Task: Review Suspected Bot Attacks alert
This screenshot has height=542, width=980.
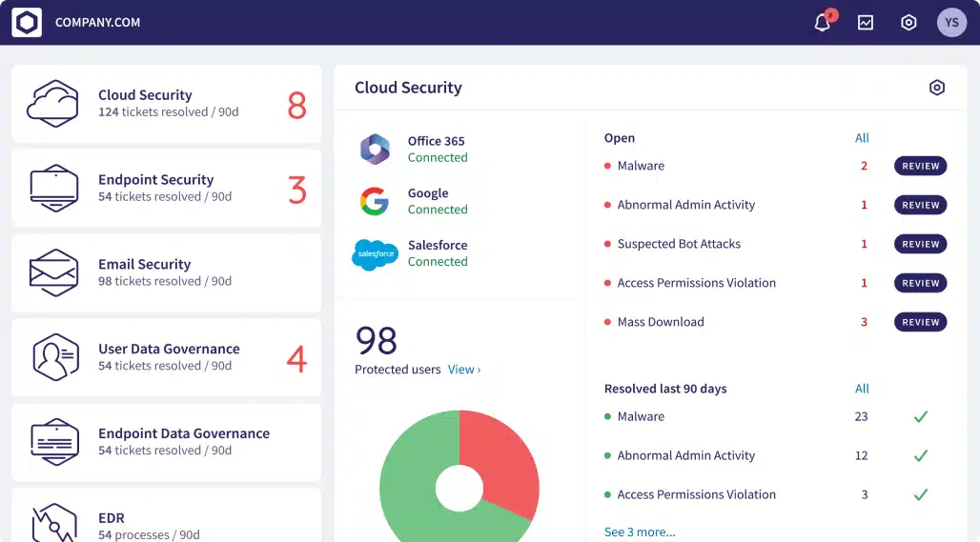Action: point(920,244)
